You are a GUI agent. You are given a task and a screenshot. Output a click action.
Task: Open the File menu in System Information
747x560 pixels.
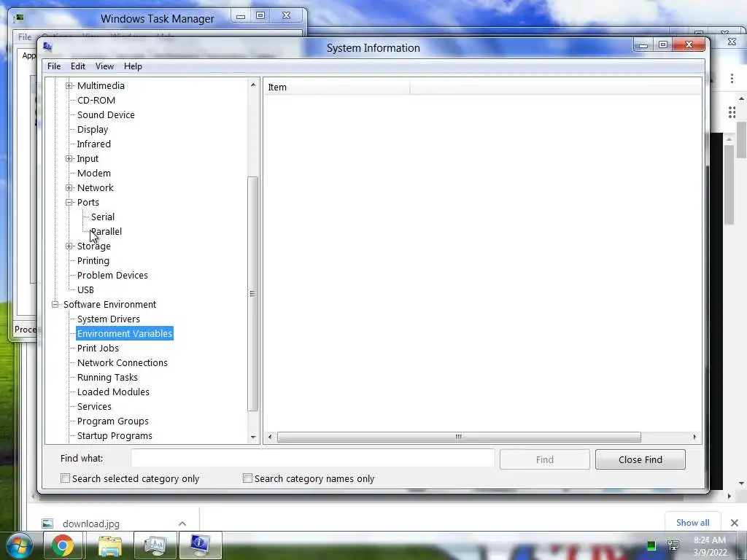(54, 66)
